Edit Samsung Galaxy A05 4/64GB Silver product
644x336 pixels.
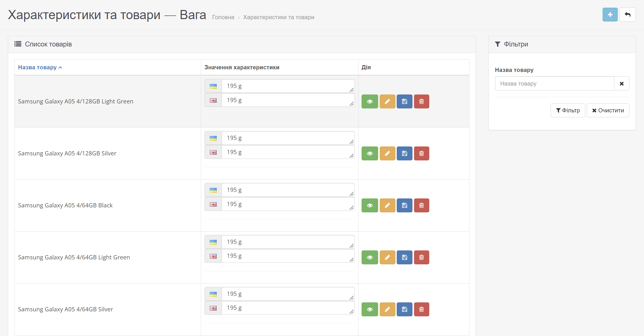pyautogui.click(x=387, y=309)
